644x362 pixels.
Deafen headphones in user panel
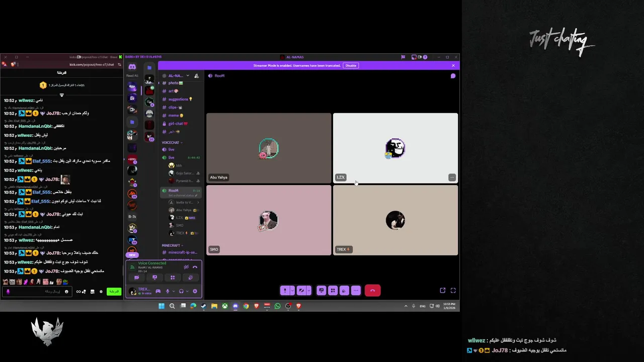(x=181, y=291)
